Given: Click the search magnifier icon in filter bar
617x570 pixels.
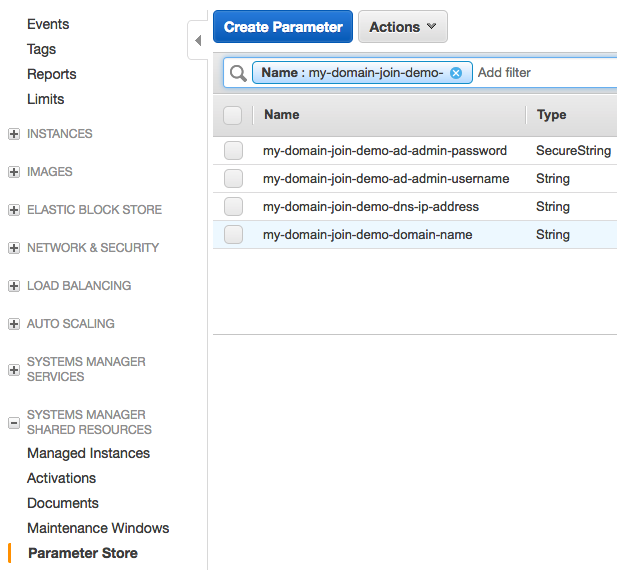Looking at the screenshot, I should click(238, 73).
